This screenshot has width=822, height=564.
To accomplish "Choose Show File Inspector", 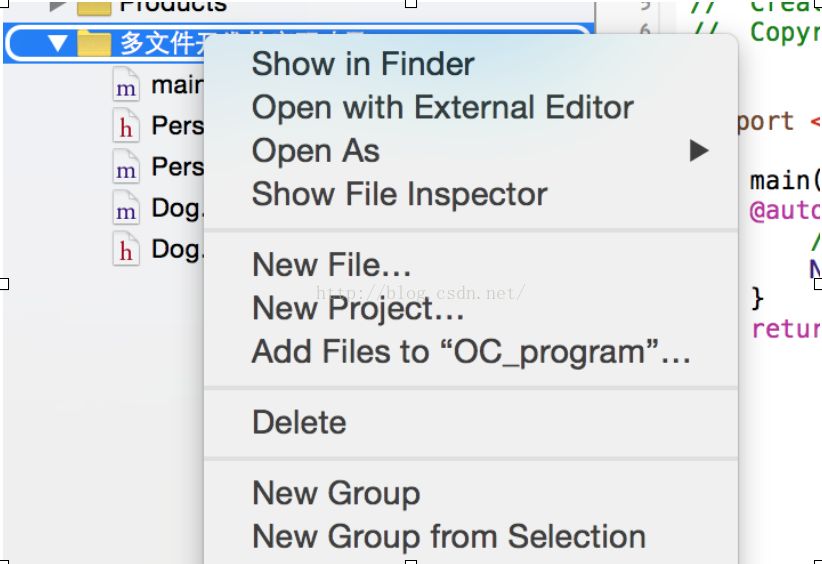I will tap(399, 194).
